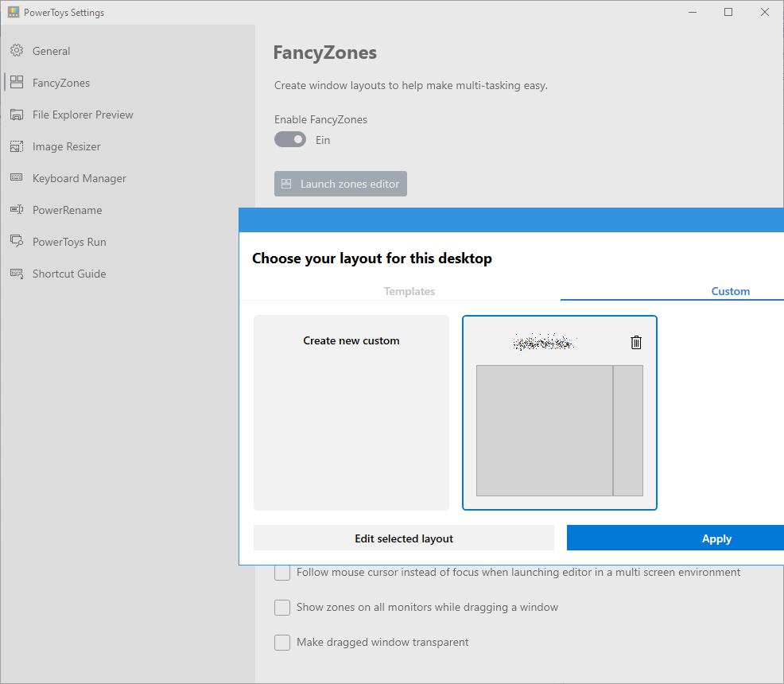Click the FancyZones grid icon in sidebar
The height and width of the screenshot is (684, 784).
coord(17,82)
